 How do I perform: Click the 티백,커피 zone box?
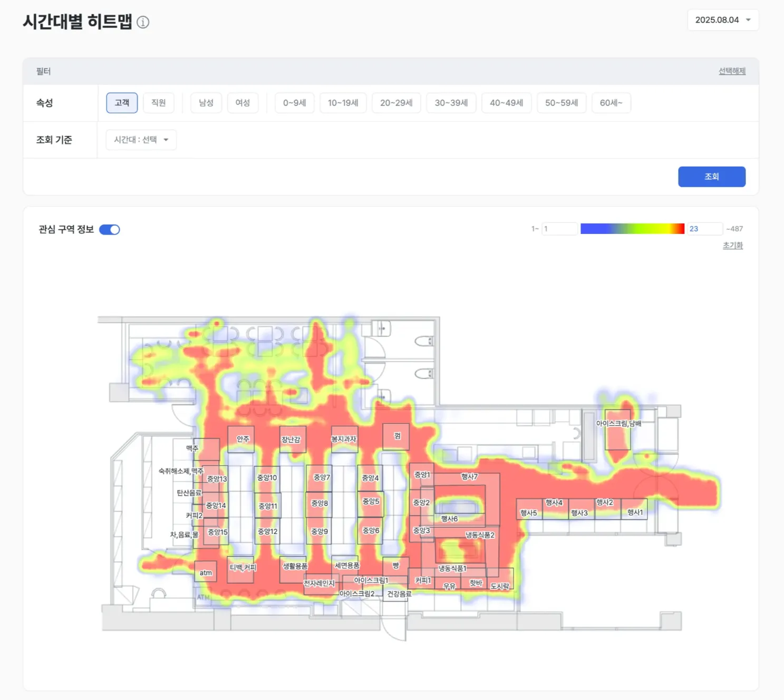click(x=240, y=570)
